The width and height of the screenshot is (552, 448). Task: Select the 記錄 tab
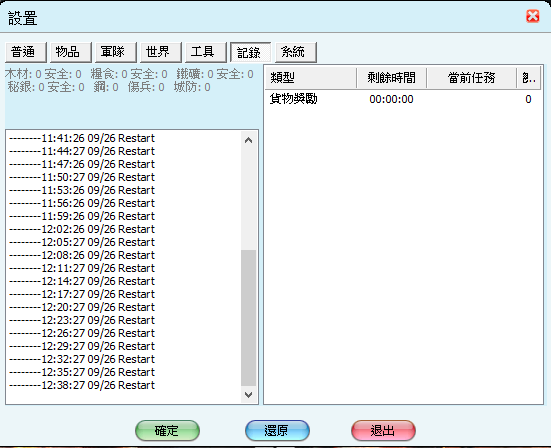tap(251, 52)
